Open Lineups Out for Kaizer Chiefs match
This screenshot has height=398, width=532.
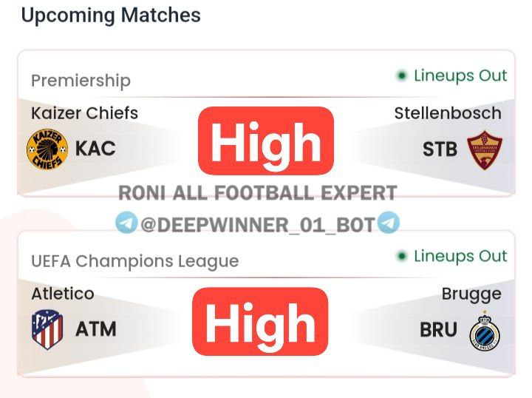(x=460, y=75)
